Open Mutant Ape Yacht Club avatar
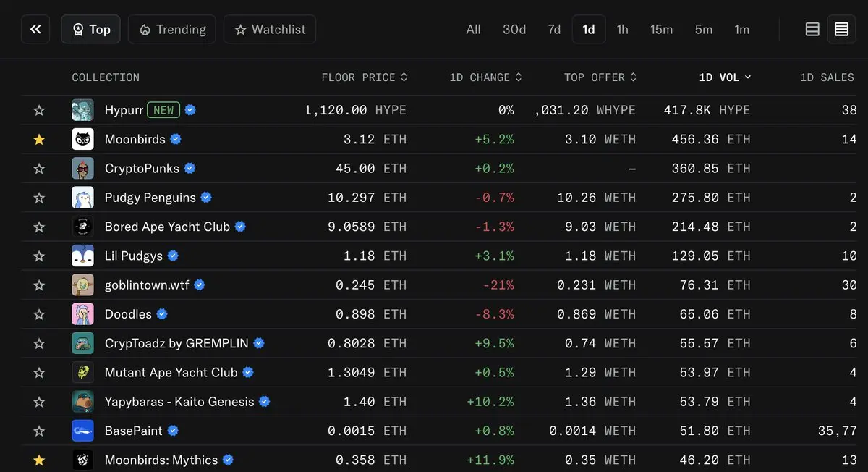The height and width of the screenshot is (472, 868). (x=82, y=373)
